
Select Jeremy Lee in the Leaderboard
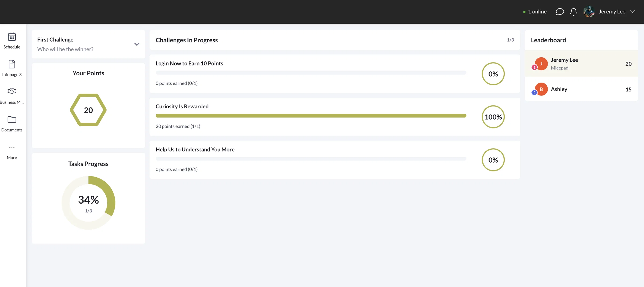pos(581,64)
